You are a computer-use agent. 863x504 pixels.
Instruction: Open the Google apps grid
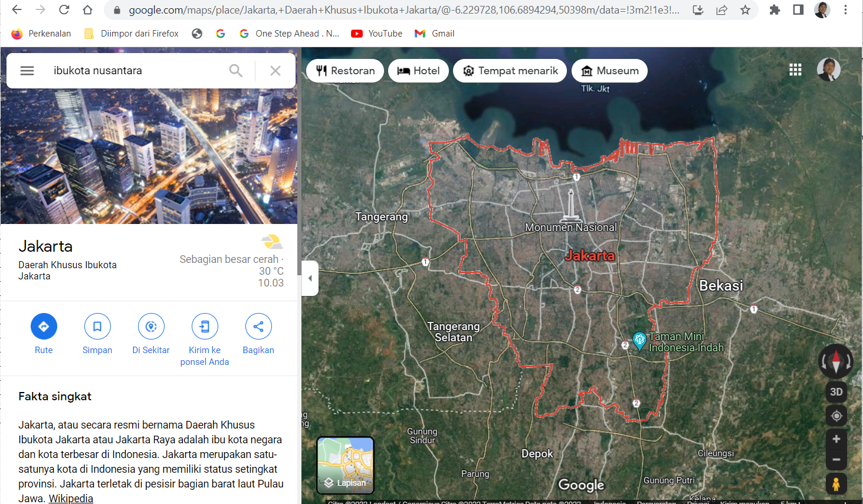[795, 70]
